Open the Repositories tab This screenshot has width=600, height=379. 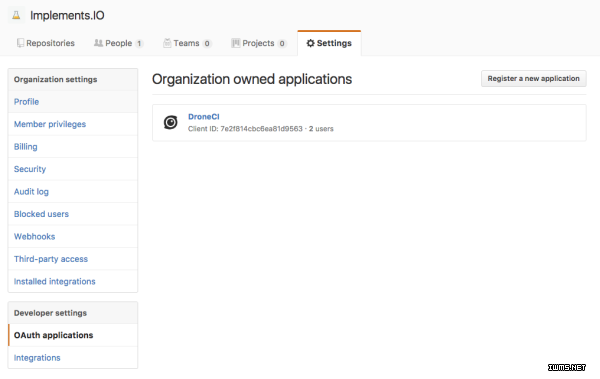(46, 43)
